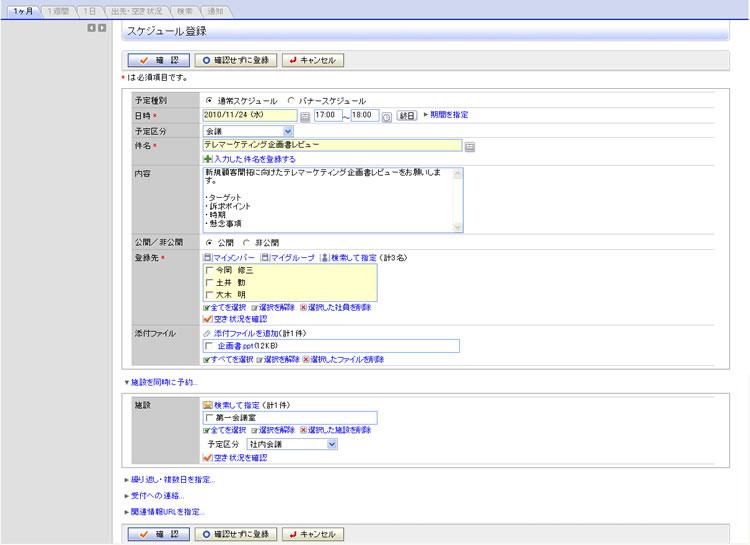Click the 内容 scrollbar down arrow

point(458,227)
